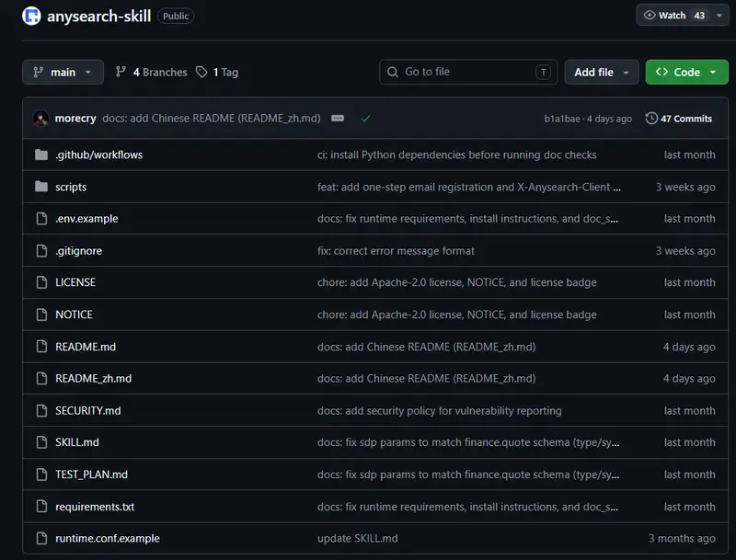Open commit 'feat: add one-step email registration'
This screenshot has width=736, height=560.
coord(469,187)
